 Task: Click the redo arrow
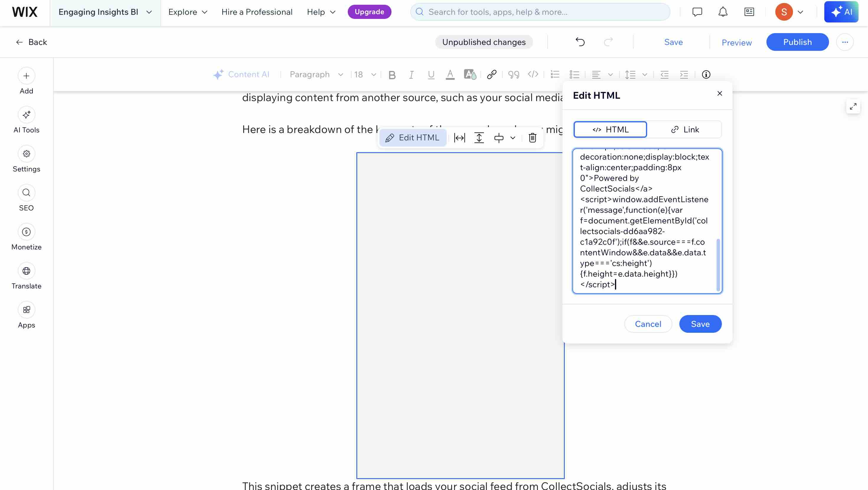click(608, 42)
